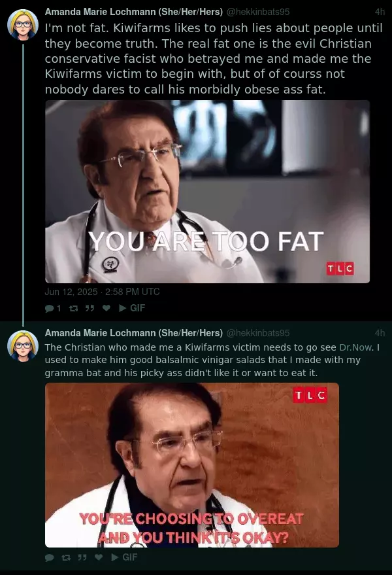Open the 'YOU ARE TOO FAT' GIF image
Image resolution: width=392 pixels, height=575 pixels.
click(207, 192)
